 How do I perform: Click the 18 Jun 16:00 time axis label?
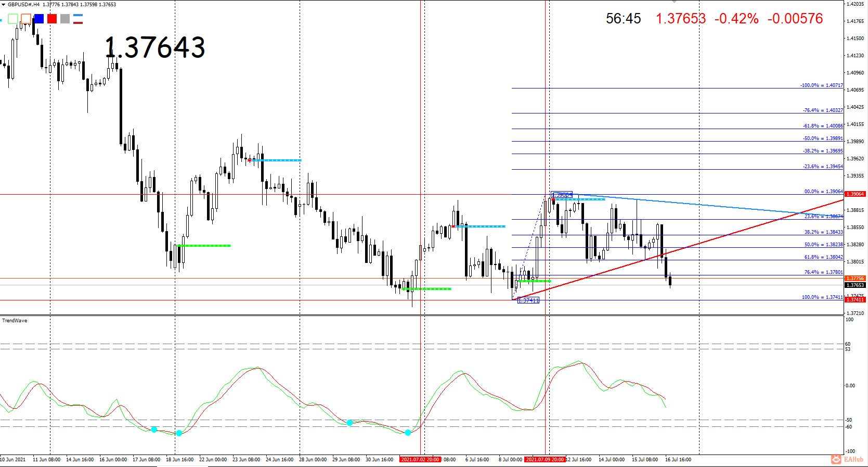(180, 460)
